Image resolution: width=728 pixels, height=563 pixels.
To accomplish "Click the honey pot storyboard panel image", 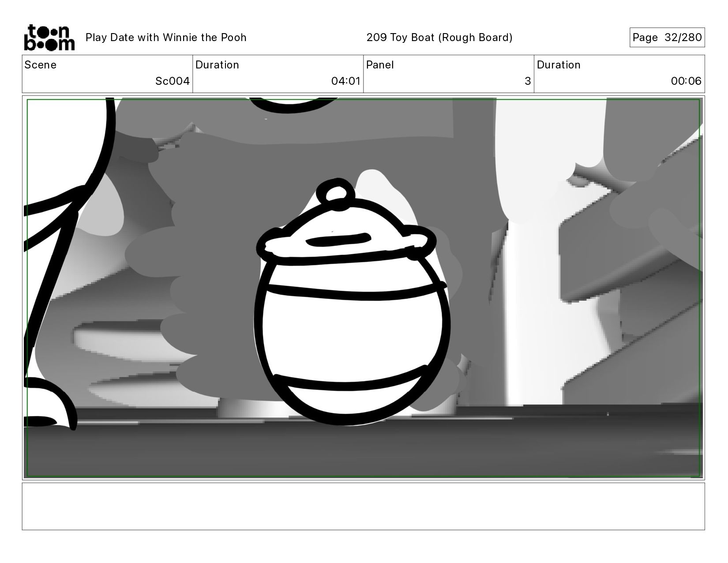I will pos(364,288).
